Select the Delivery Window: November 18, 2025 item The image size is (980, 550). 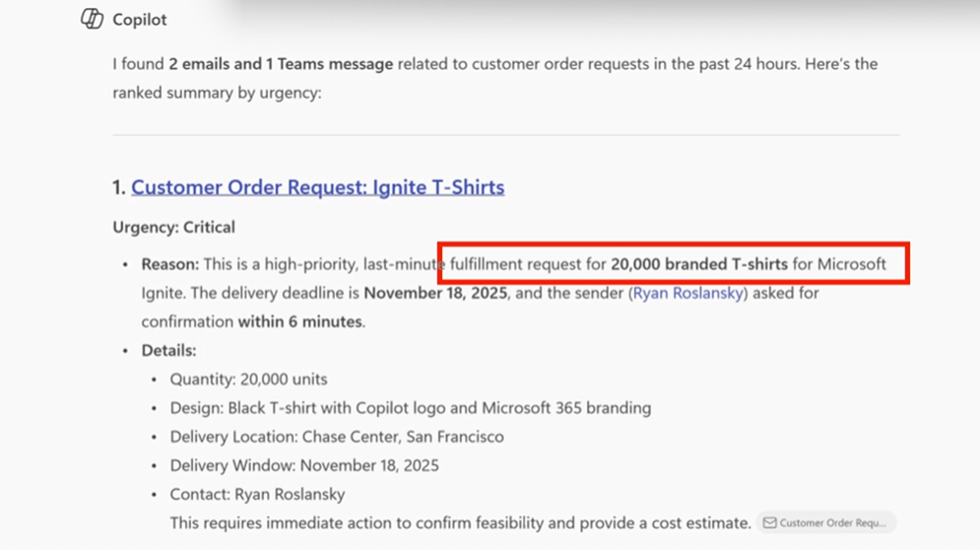[304, 465]
